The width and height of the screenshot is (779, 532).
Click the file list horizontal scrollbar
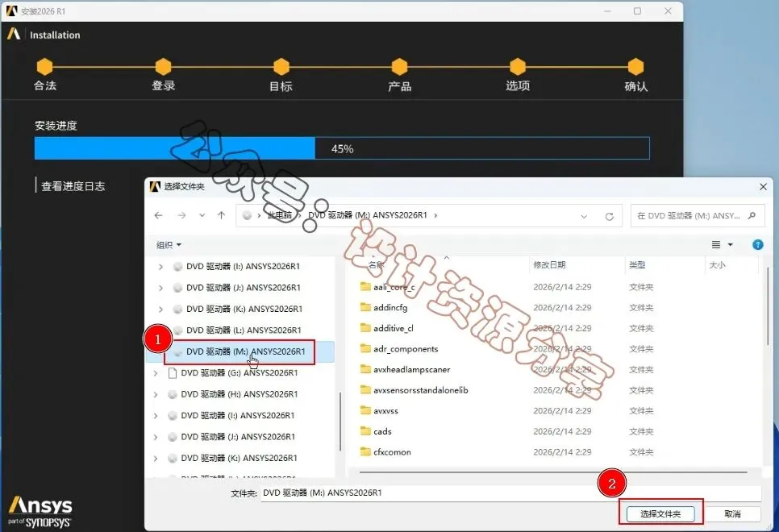pos(553,472)
